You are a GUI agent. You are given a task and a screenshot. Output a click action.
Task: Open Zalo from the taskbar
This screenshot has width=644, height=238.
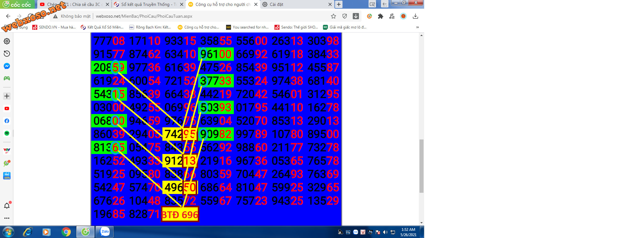coord(105,231)
